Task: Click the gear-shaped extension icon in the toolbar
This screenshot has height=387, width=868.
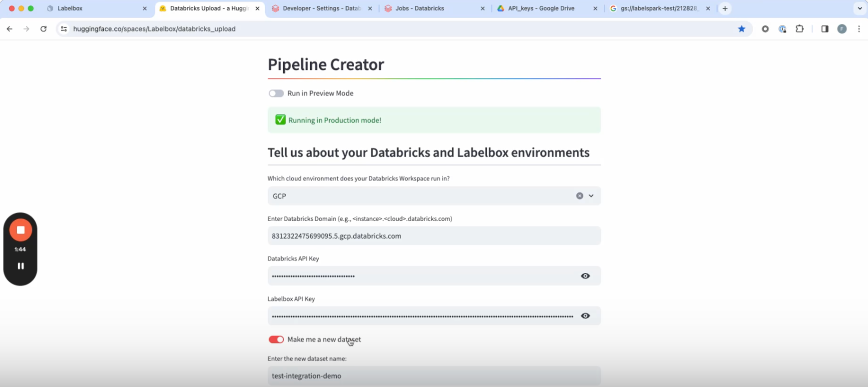Action: [765, 29]
